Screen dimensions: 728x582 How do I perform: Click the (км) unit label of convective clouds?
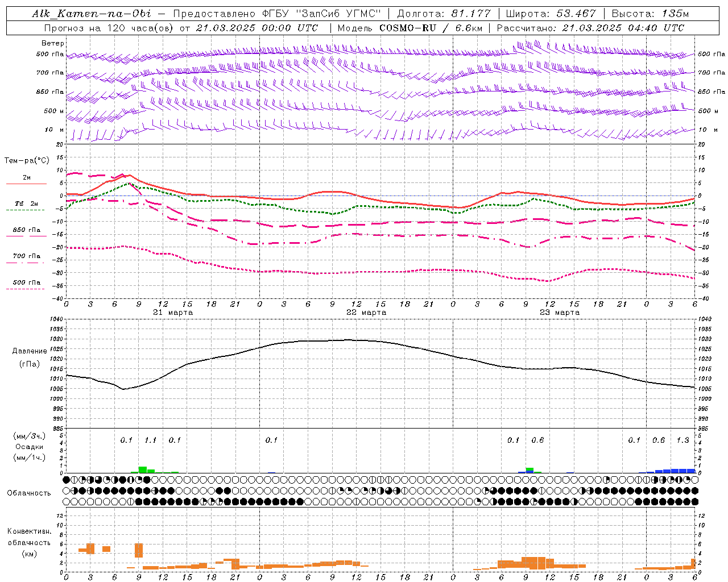[29, 554]
